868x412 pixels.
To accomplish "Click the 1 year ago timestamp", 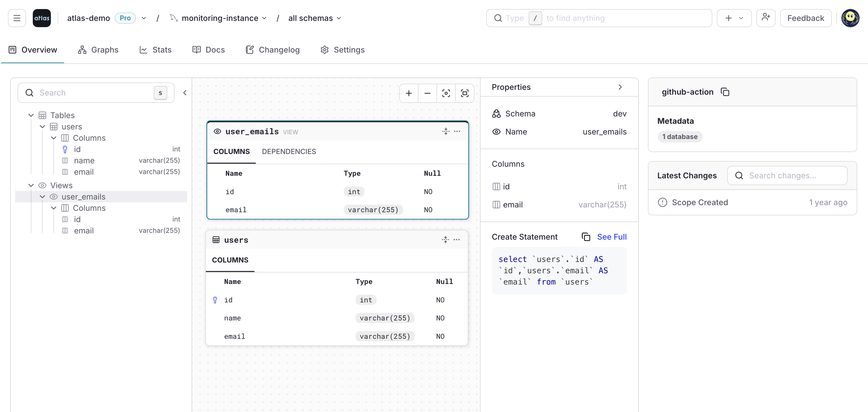I will (x=828, y=202).
